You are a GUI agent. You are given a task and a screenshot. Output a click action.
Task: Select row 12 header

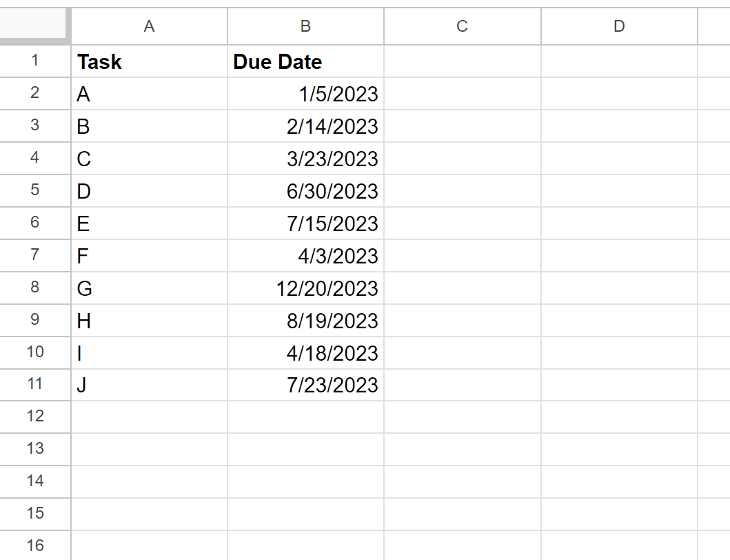tap(35, 417)
